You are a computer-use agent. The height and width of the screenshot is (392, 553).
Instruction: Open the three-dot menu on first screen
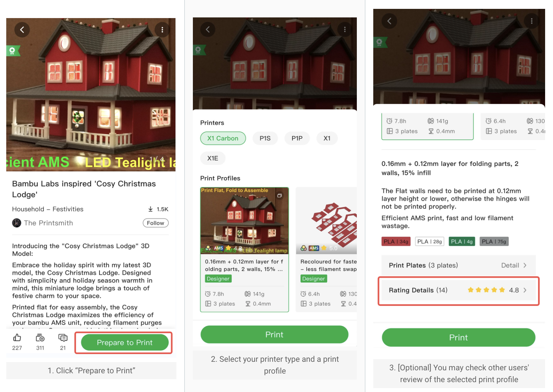162,30
